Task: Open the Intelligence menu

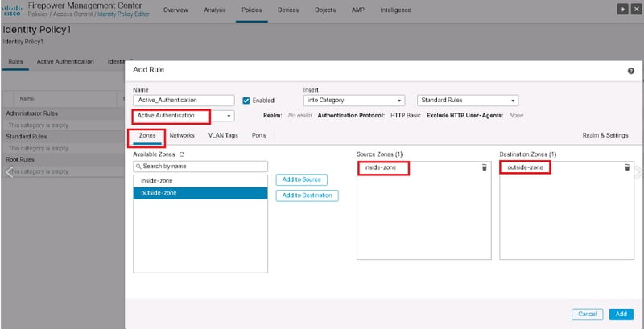Action: 395,10
